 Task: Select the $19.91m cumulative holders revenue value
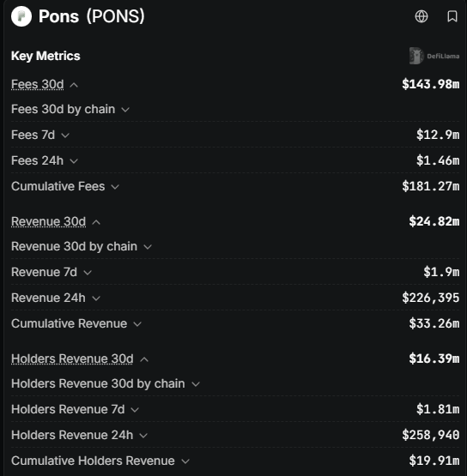(x=434, y=461)
